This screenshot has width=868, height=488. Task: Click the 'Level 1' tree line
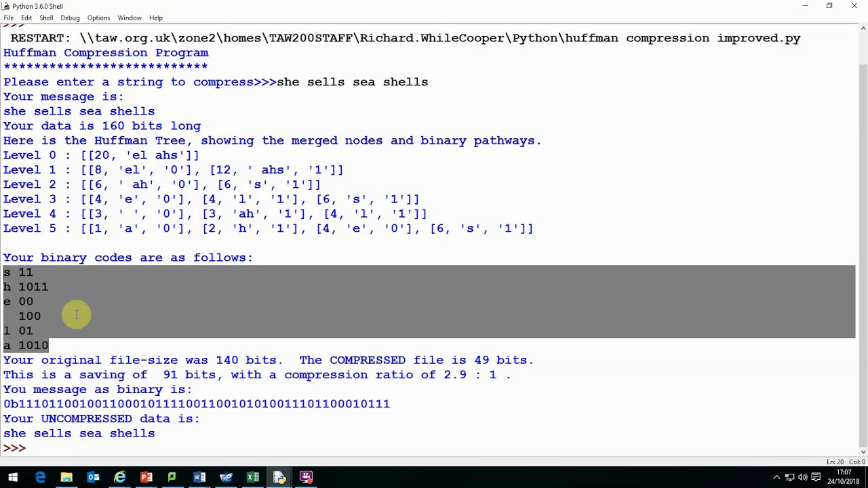tap(174, 169)
